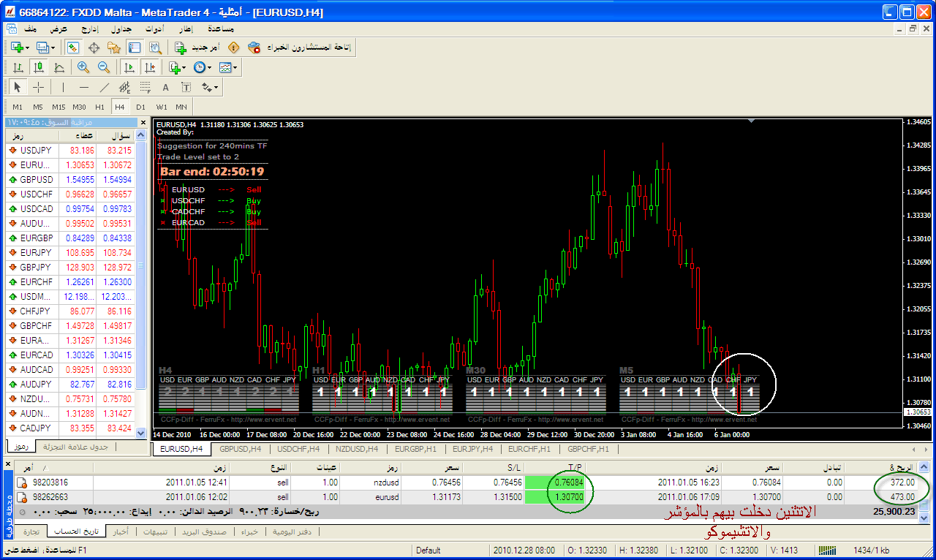Expand the Profiles dropdown arrow
936x560 pixels.
point(53,48)
